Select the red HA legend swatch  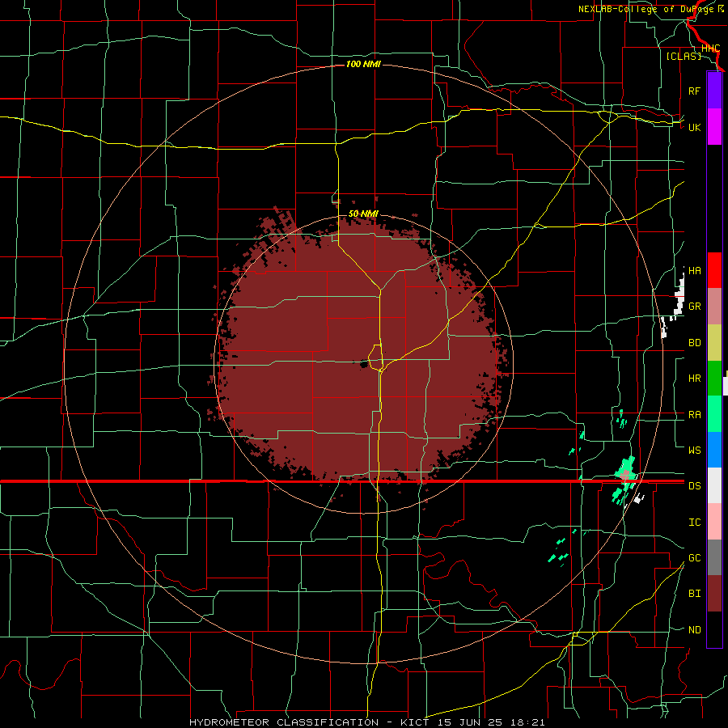pos(714,270)
